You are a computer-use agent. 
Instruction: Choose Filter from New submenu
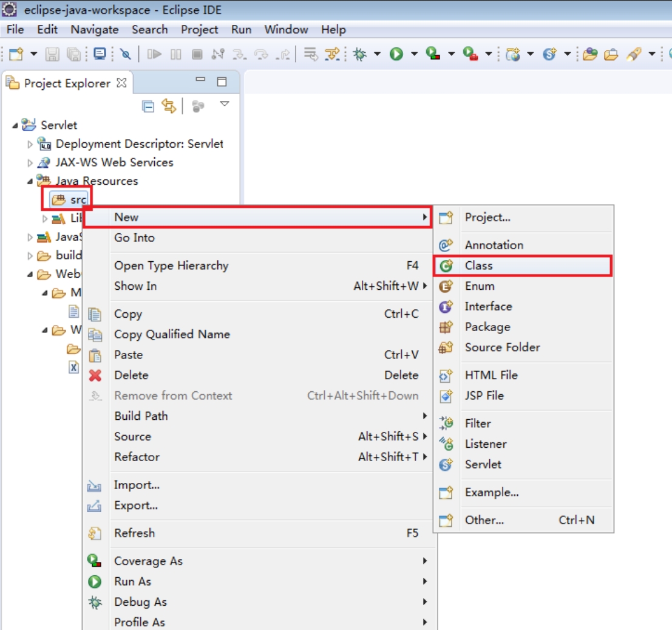523,423
